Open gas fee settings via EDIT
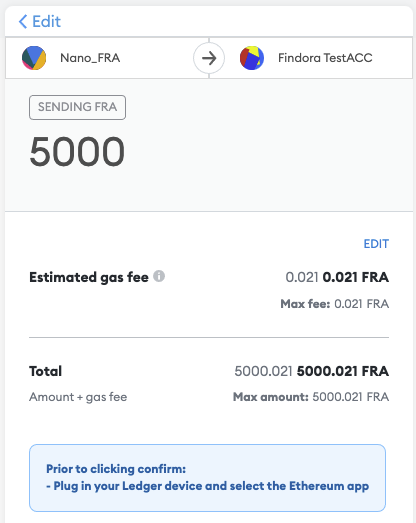416x523 pixels. [376, 244]
